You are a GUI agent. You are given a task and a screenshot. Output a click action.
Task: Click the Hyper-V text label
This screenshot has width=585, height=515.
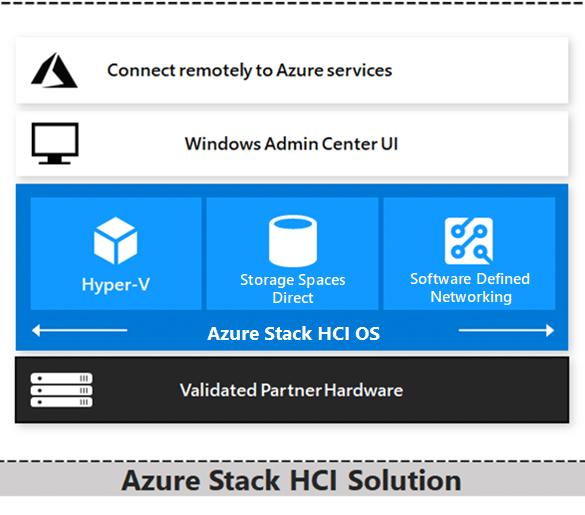click(x=116, y=285)
